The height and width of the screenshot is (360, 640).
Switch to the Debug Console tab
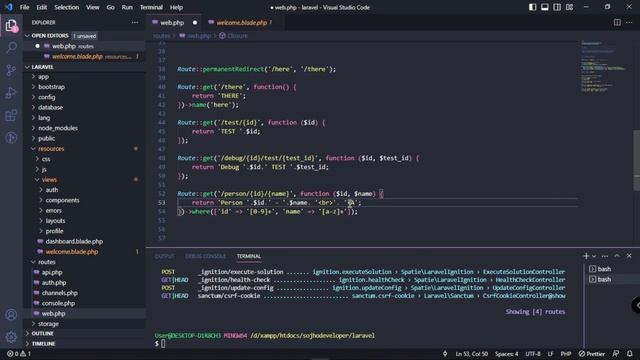pos(205,256)
